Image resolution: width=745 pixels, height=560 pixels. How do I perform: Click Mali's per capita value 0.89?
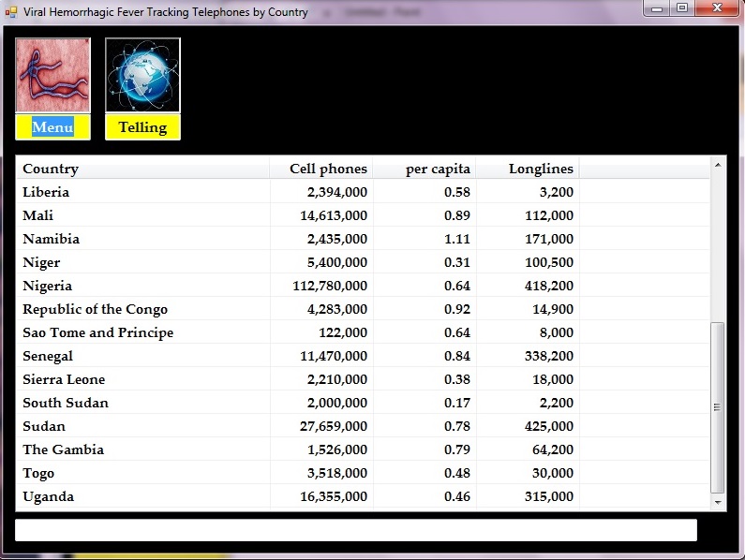click(x=457, y=215)
